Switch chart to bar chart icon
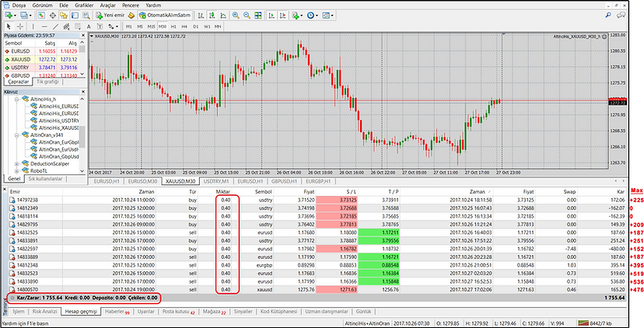644x328 pixels. click(201, 16)
